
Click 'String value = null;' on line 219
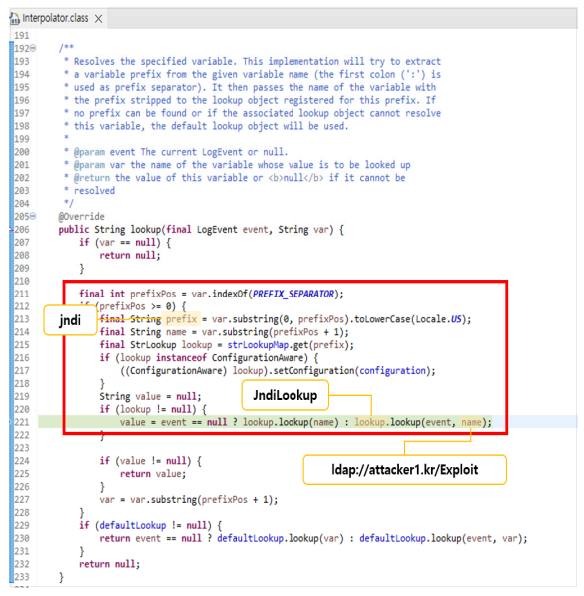click(x=150, y=396)
